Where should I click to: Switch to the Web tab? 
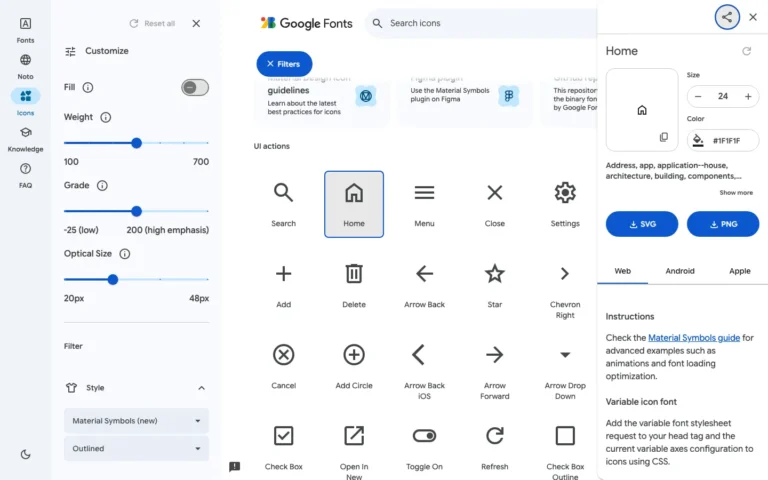pos(623,271)
